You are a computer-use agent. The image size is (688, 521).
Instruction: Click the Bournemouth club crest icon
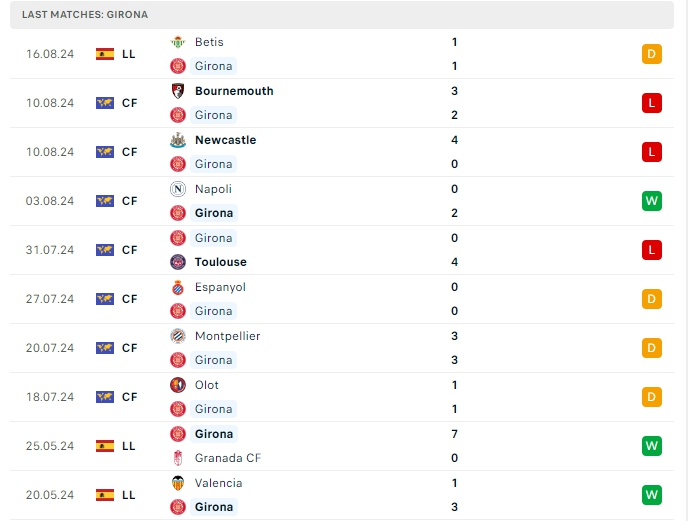tap(178, 91)
